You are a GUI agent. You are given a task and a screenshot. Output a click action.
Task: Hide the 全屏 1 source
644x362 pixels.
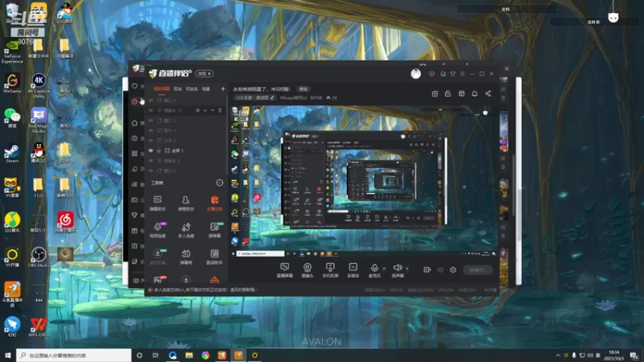click(151, 150)
